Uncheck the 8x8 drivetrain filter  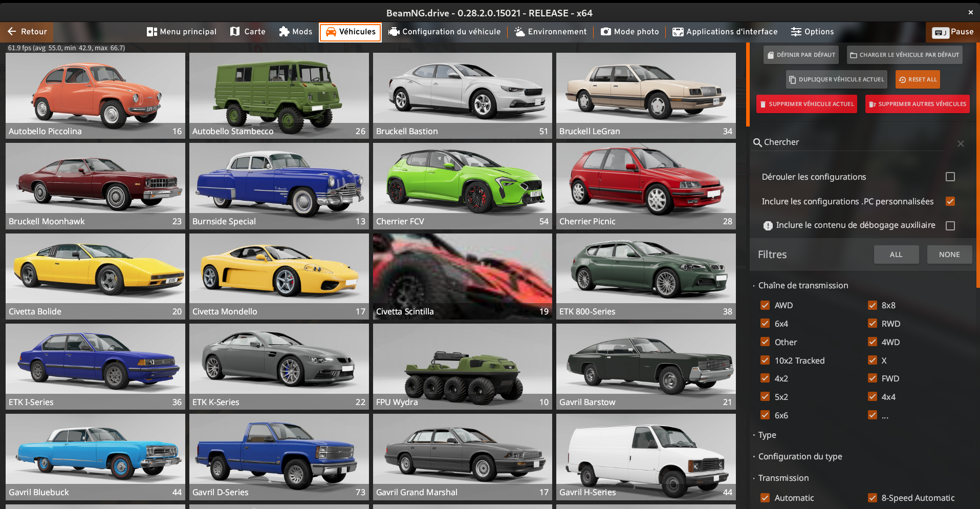click(873, 305)
